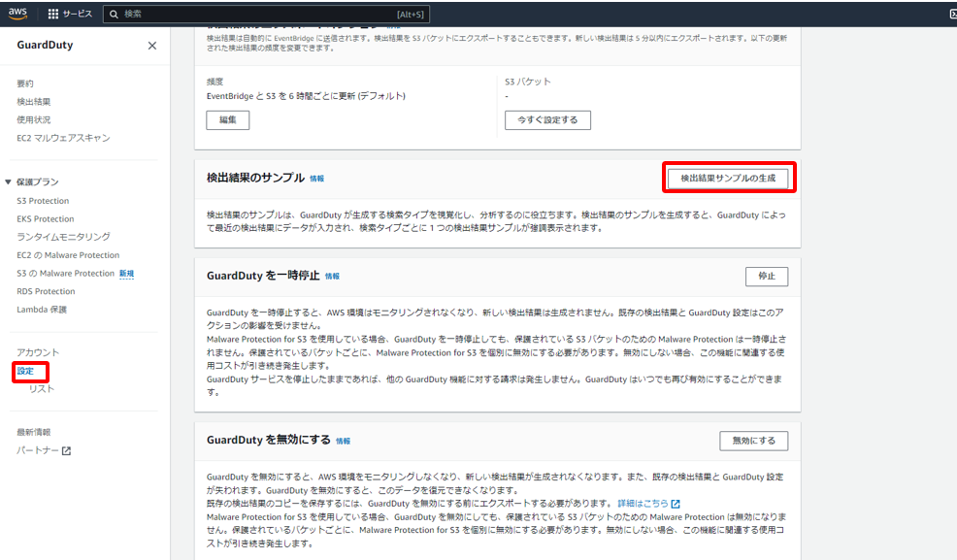Open 使用状況 in the sidebar

(x=34, y=119)
